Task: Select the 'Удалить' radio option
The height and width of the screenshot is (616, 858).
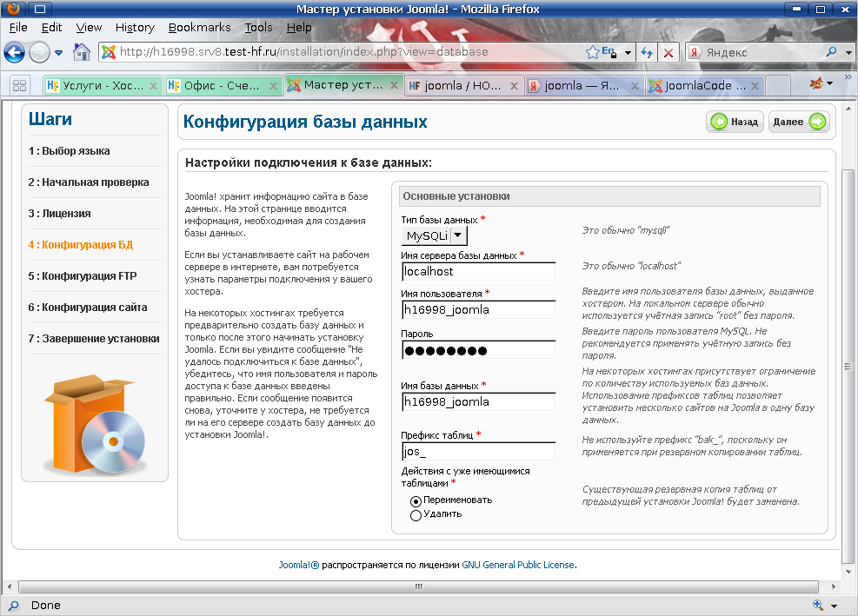Action: pyautogui.click(x=416, y=515)
